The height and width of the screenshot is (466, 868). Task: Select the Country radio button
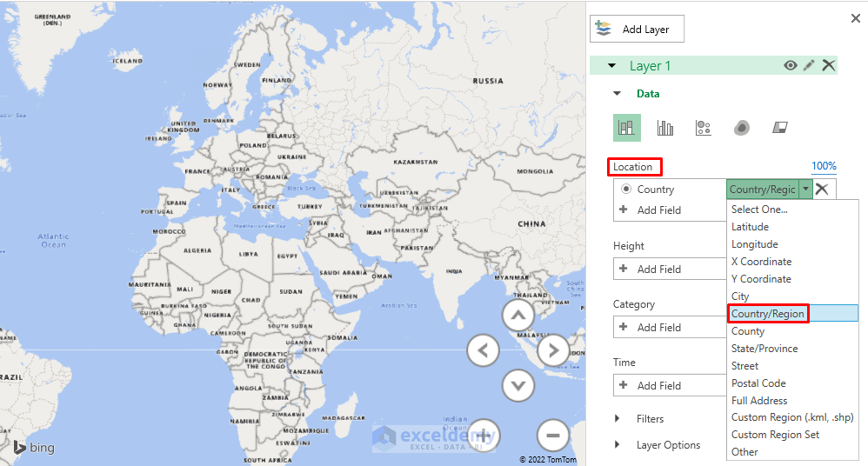626,189
